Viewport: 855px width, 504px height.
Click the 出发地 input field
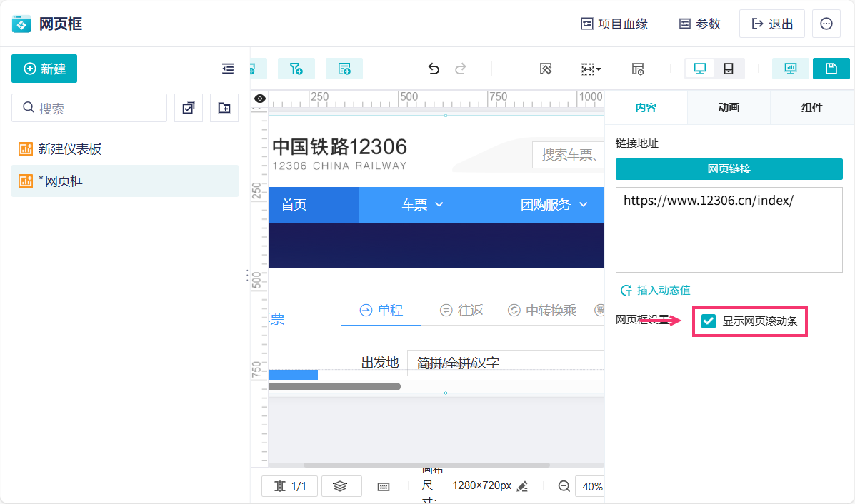(506, 363)
